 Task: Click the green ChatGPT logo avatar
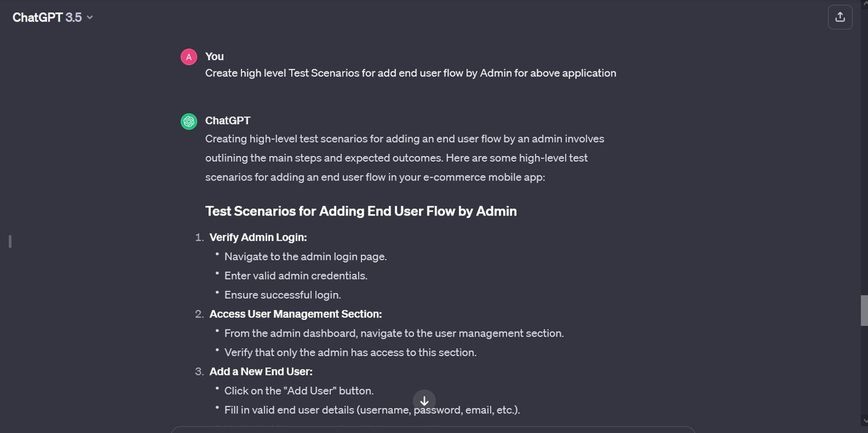189,121
